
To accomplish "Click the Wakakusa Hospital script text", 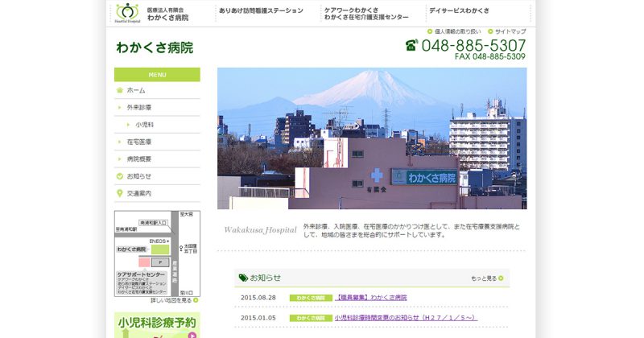I will click(260, 230).
